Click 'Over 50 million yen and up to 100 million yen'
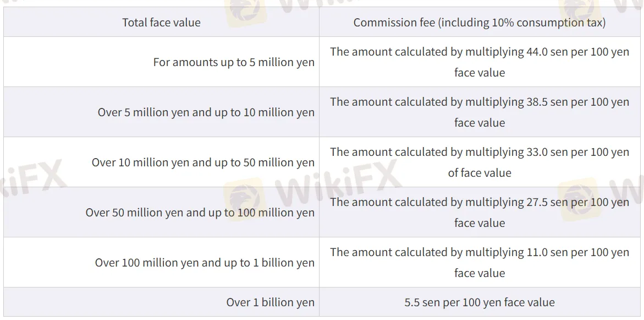The height and width of the screenshot is (320, 644). point(161,213)
